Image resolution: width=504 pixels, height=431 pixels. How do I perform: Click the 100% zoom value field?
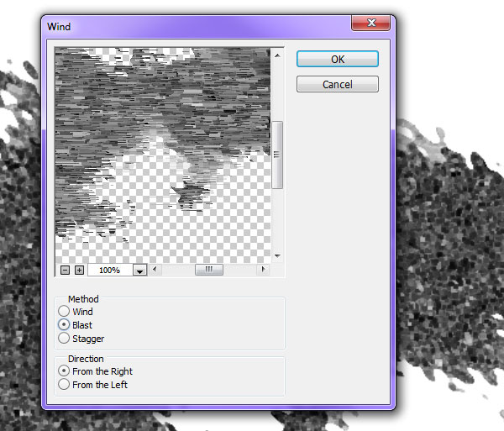(109, 270)
